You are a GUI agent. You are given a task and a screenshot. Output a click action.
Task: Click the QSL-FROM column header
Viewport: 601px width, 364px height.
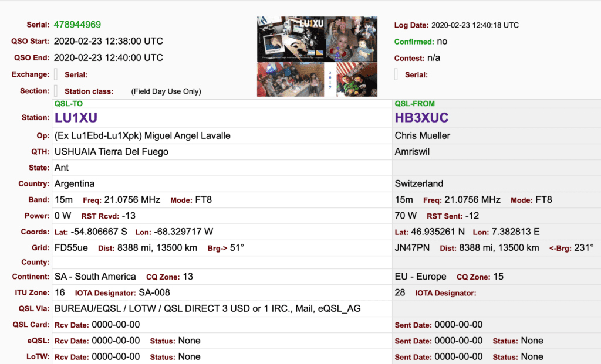[x=415, y=103]
